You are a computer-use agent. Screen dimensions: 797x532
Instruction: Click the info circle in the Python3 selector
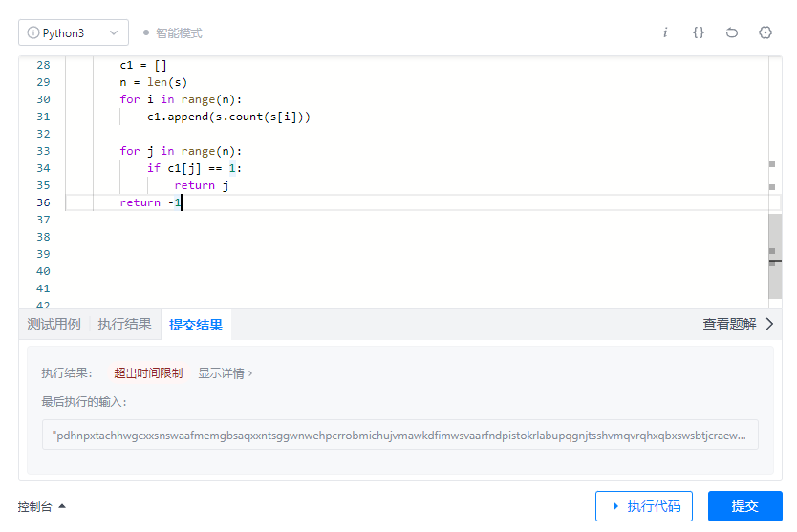pyautogui.click(x=33, y=33)
